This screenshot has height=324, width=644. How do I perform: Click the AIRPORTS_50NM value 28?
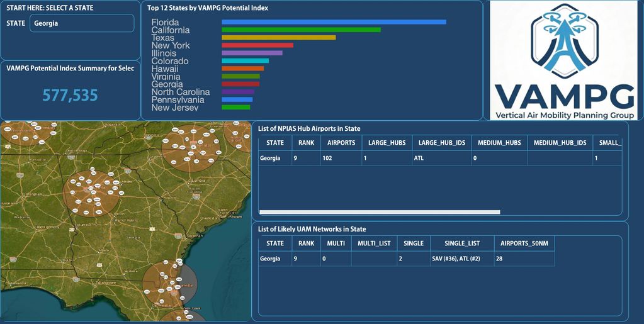pyautogui.click(x=524, y=259)
